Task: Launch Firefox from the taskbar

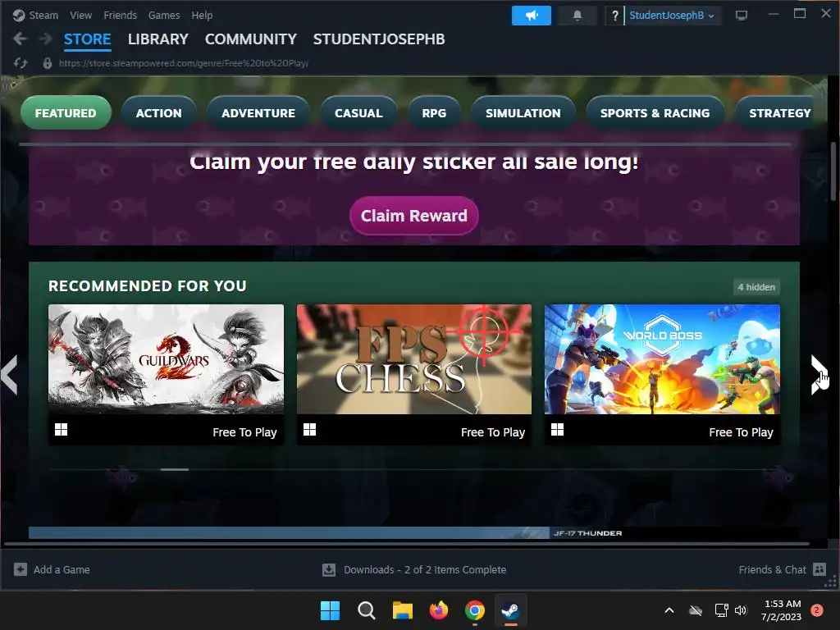Action: (439, 610)
